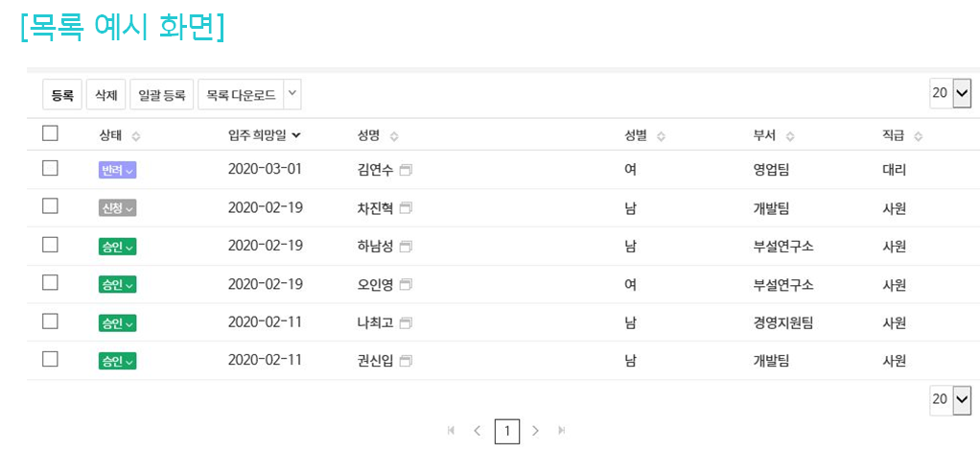The width and height of the screenshot is (980, 452).
Task: Toggle the select-all header checkbox
Action: click(x=51, y=134)
